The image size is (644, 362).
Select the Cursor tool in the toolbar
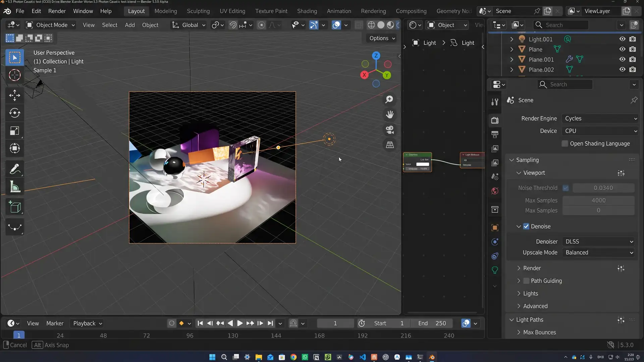(x=14, y=75)
